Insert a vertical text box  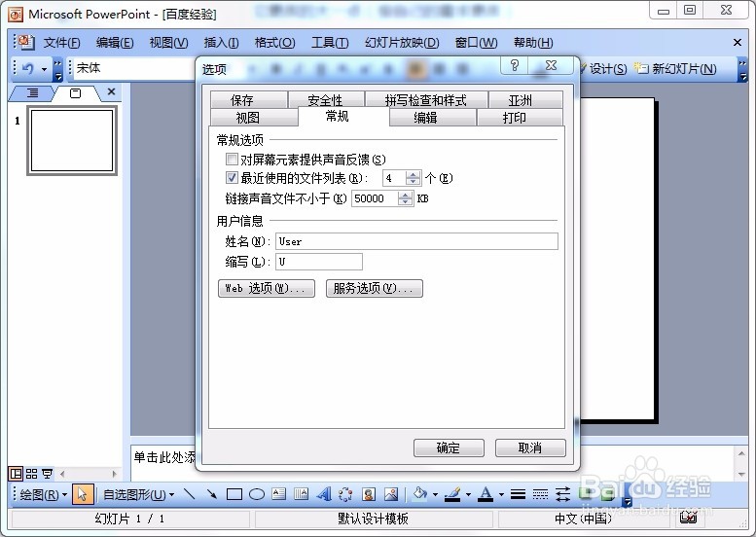(x=302, y=494)
